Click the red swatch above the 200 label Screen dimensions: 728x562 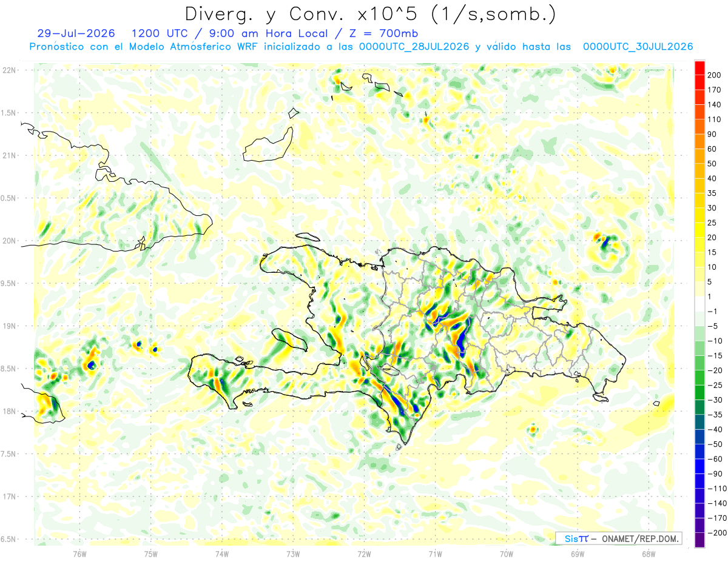[x=699, y=67]
